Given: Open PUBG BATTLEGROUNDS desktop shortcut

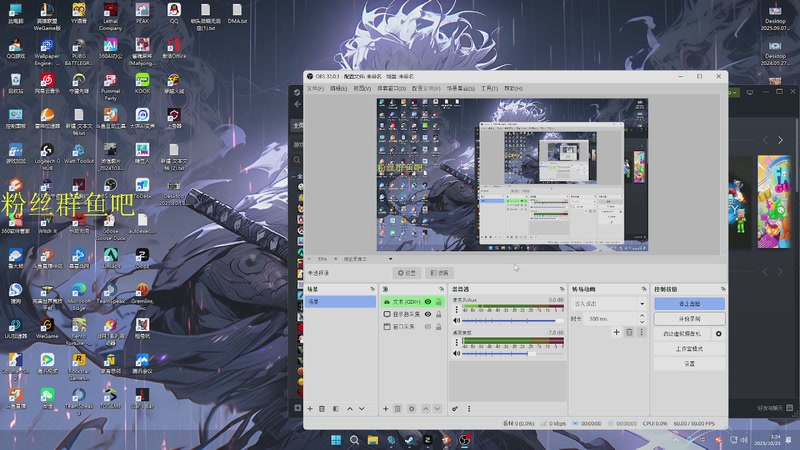Looking at the screenshot, I should [79, 52].
